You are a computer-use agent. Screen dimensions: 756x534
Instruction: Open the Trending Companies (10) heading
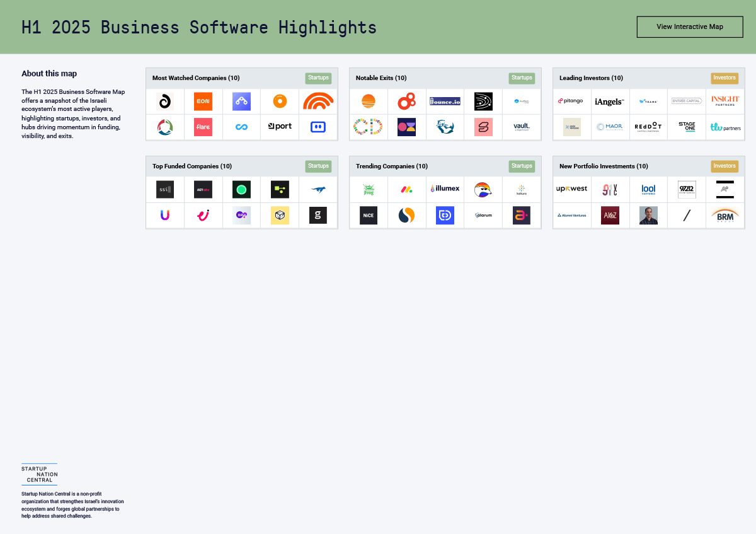392,166
